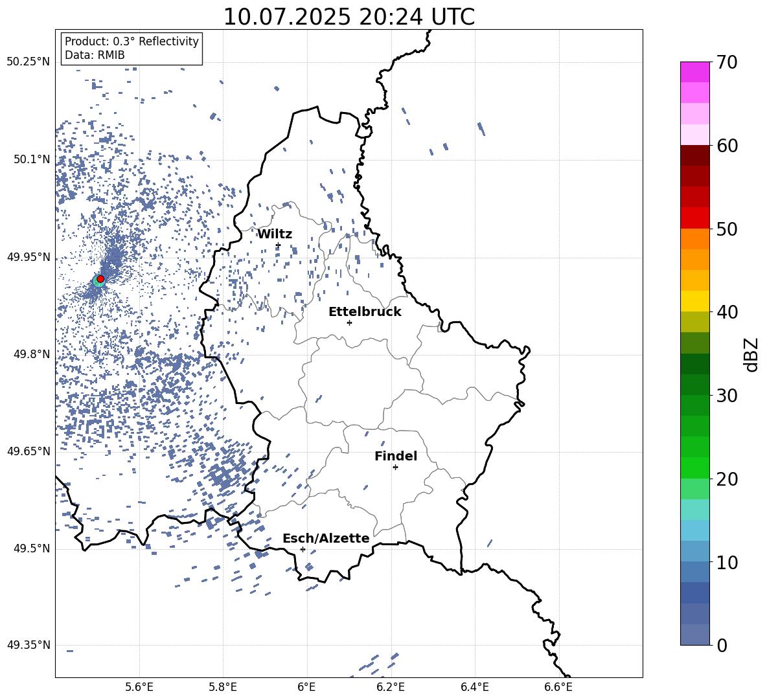The image size is (767, 700).
Task: Click the 50.1°N latitude label
Action: click(x=32, y=160)
